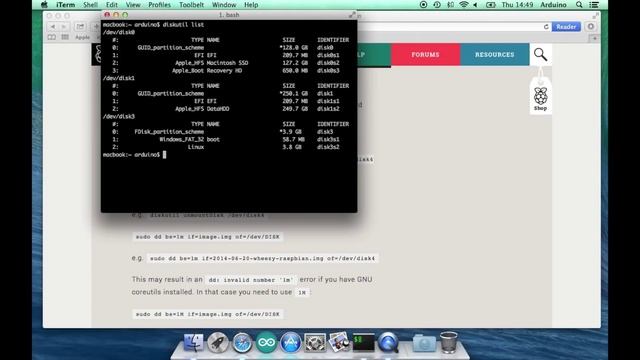Click the wheezy-raspbian.img example command
The width and height of the screenshot is (640, 360).
pos(262,258)
